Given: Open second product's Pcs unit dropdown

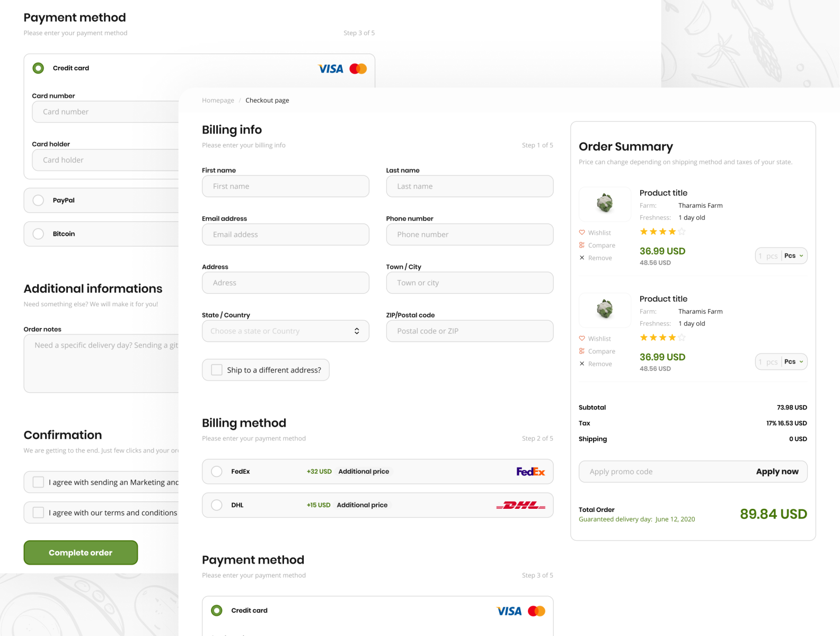Looking at the screenshot, I should (794, 362).
